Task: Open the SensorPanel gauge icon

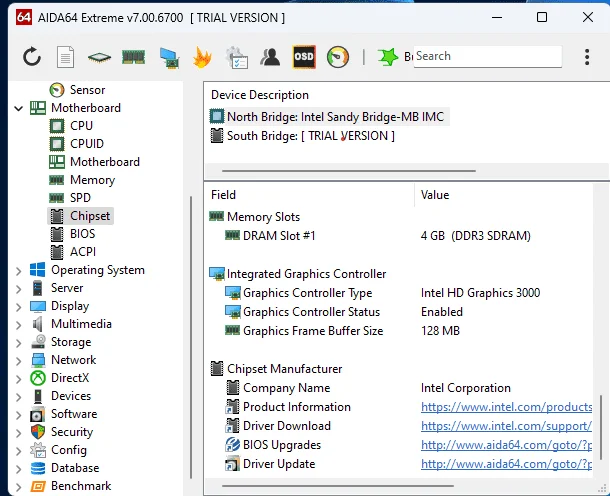Action: (338, 57)
